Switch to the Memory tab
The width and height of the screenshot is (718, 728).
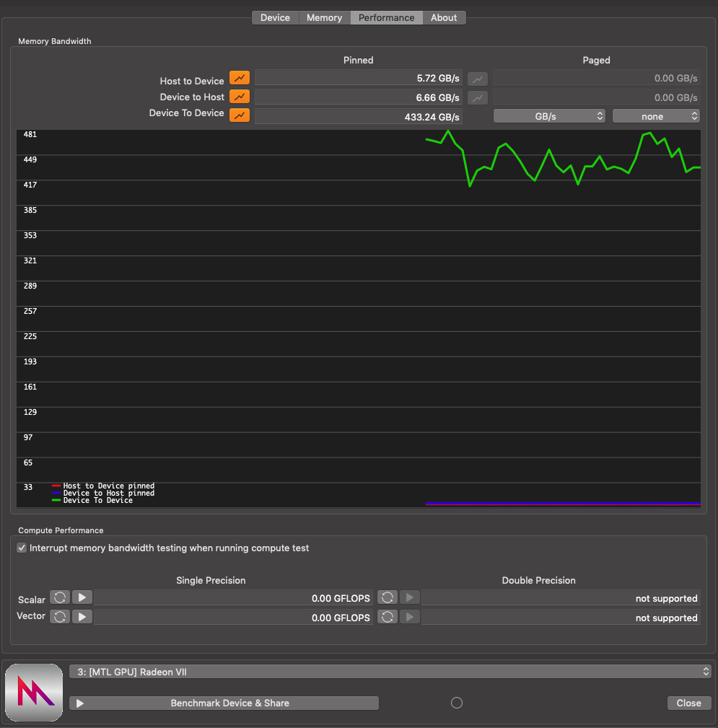(324, 17)
